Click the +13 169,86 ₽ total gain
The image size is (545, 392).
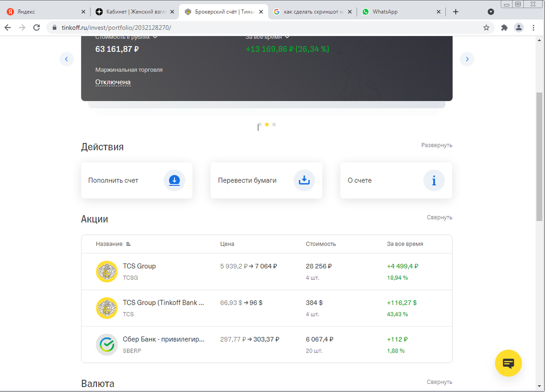(287, 49)
